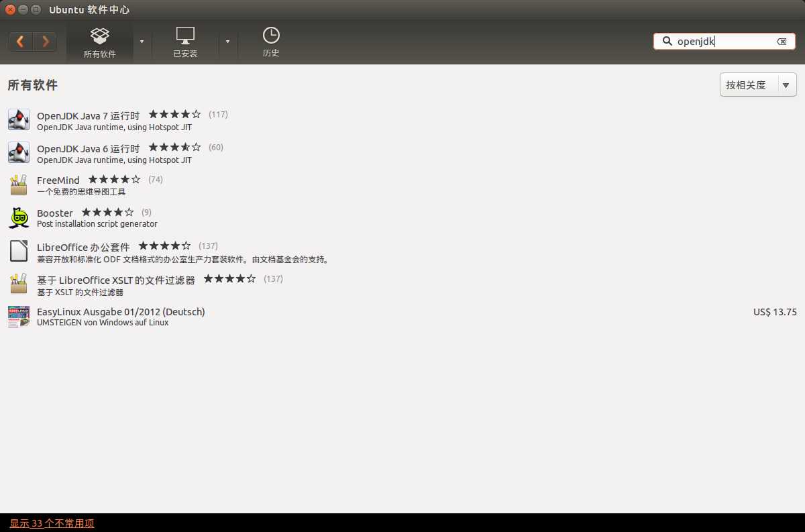805x532 pixels.
Task: Click the 显示 33 个不常用项 link
Action: pyautogui.click(x=52, y=523)
